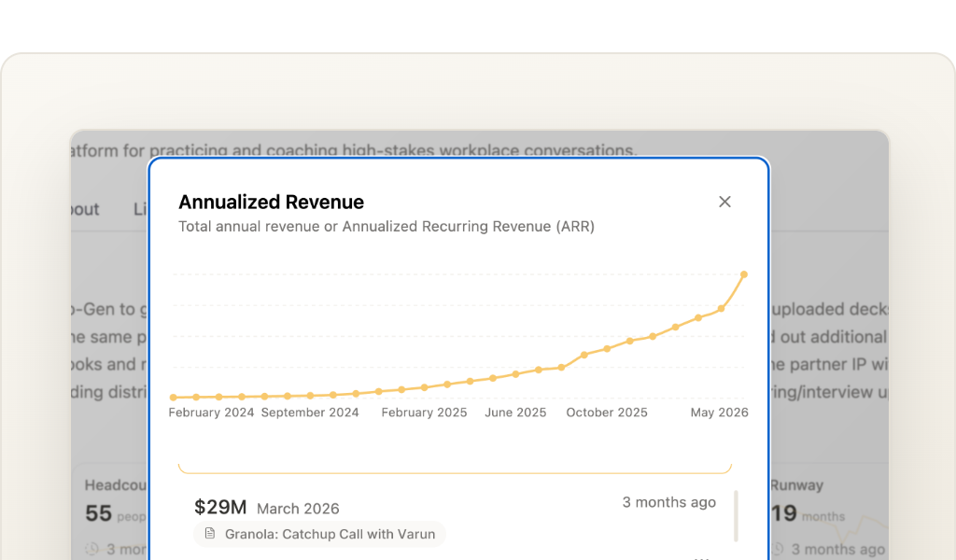
Task: Use the revenue entries list scrollbar
Action: tap(736, 516)
